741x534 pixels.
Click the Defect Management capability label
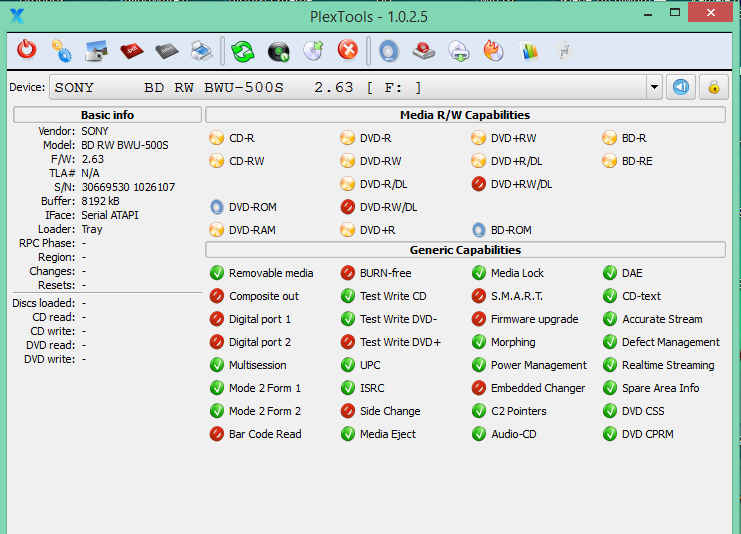point(671,342)
